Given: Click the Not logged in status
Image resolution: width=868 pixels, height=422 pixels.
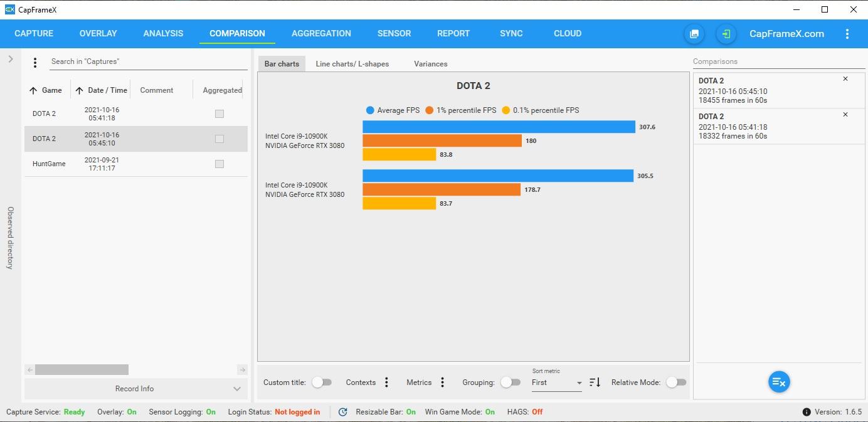Looking at the screenshot, I should click(x=297, y=412).
